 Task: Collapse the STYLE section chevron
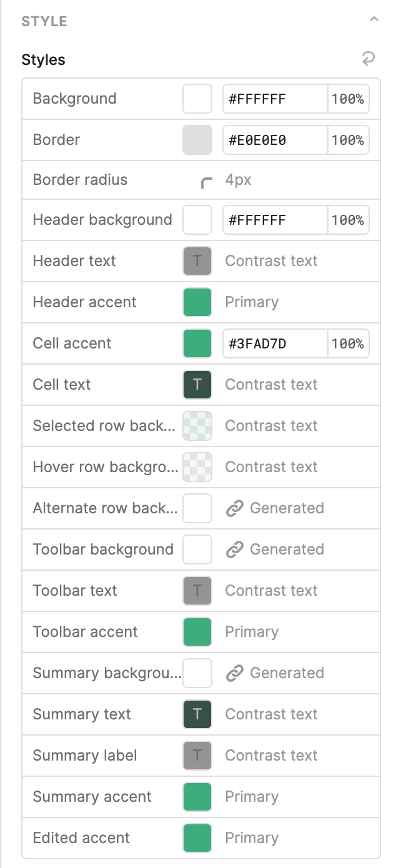coord(374,20)
